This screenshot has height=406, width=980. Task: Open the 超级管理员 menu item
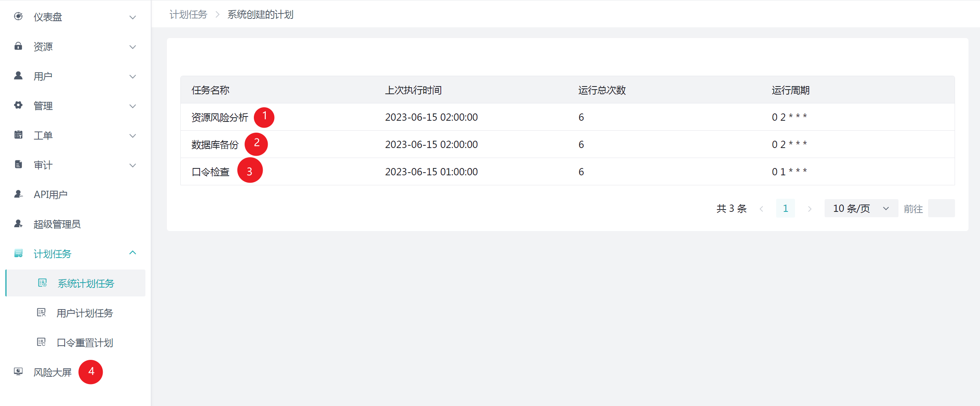coord(57,224)
